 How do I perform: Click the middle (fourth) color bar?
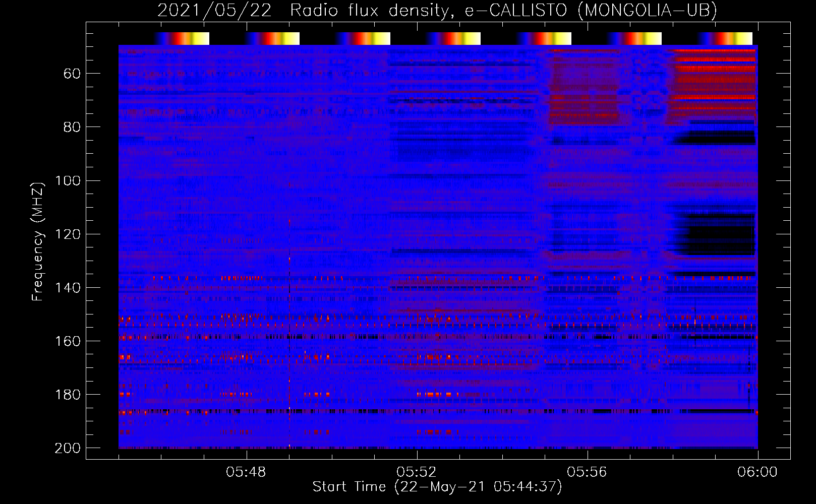click(x=453, y=38)
